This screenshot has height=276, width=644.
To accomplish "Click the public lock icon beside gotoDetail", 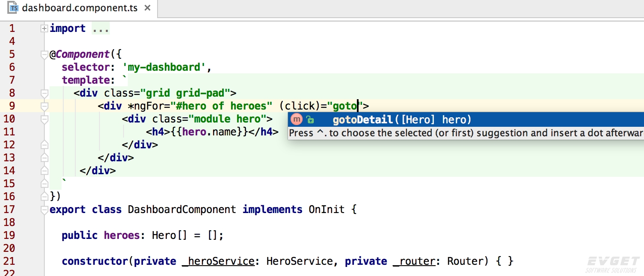I will coord(310,120).
